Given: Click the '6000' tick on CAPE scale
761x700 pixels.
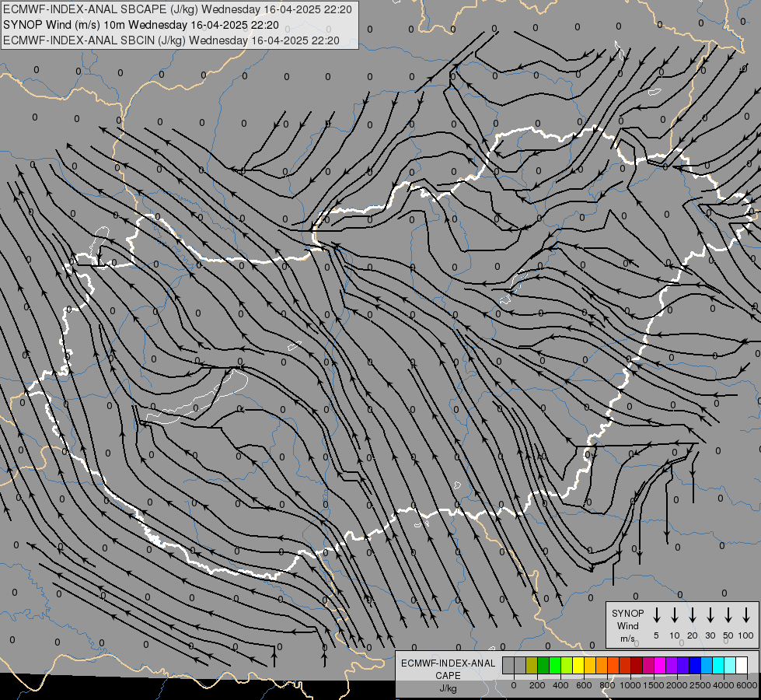Looking at the screenshot, I should 747,685.
